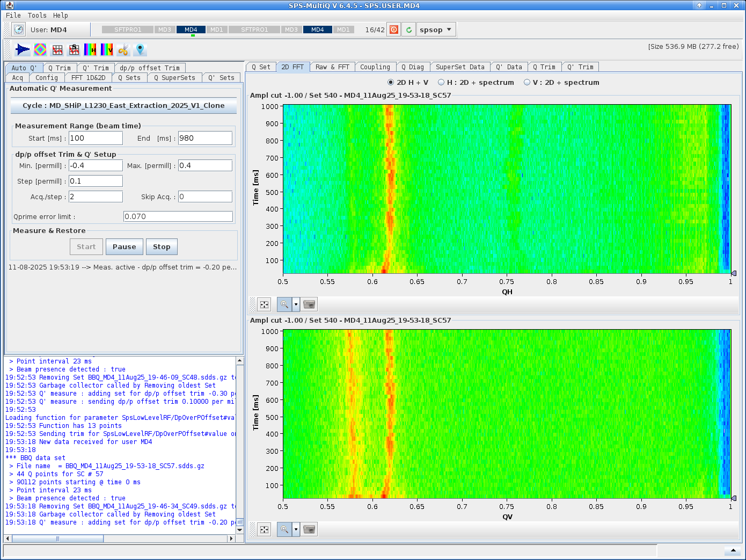Viewport: 746px width, 560px height.
Task: Open the Tools menu
Action: tap(36, 15)
